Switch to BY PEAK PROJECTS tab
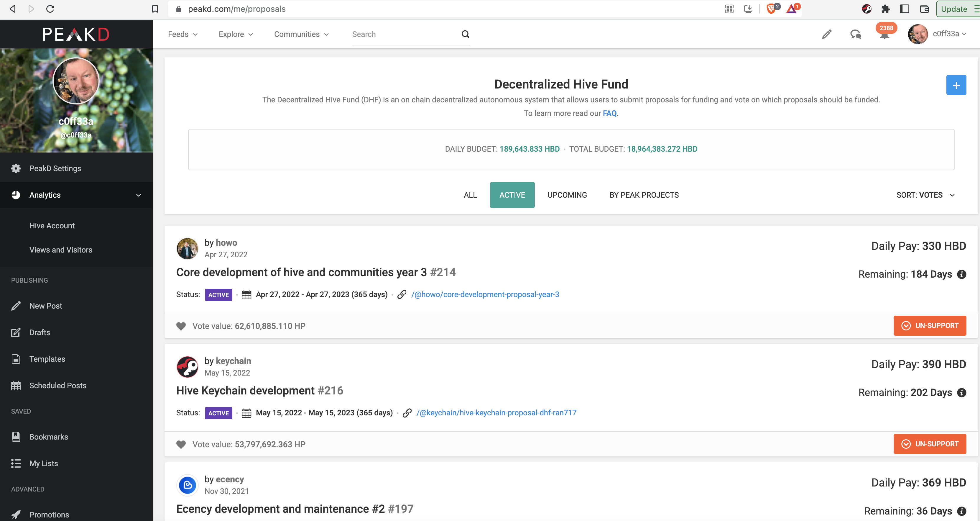 pos(644,195)
